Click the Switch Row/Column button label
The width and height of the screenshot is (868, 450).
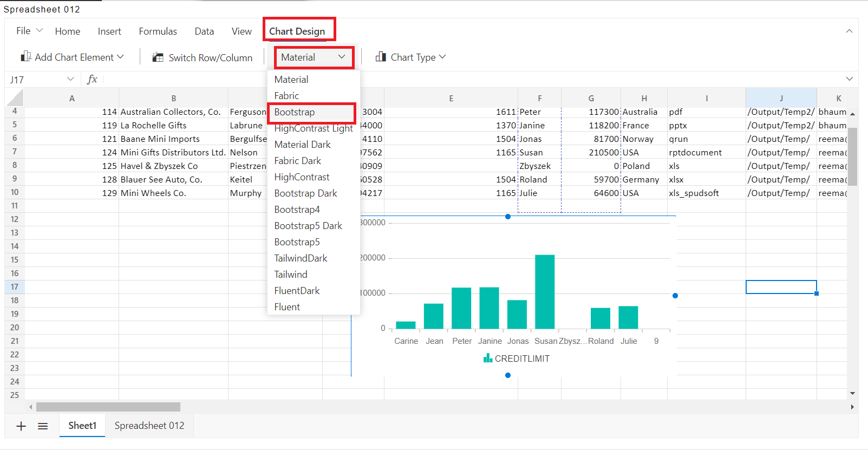pos(211,57)
